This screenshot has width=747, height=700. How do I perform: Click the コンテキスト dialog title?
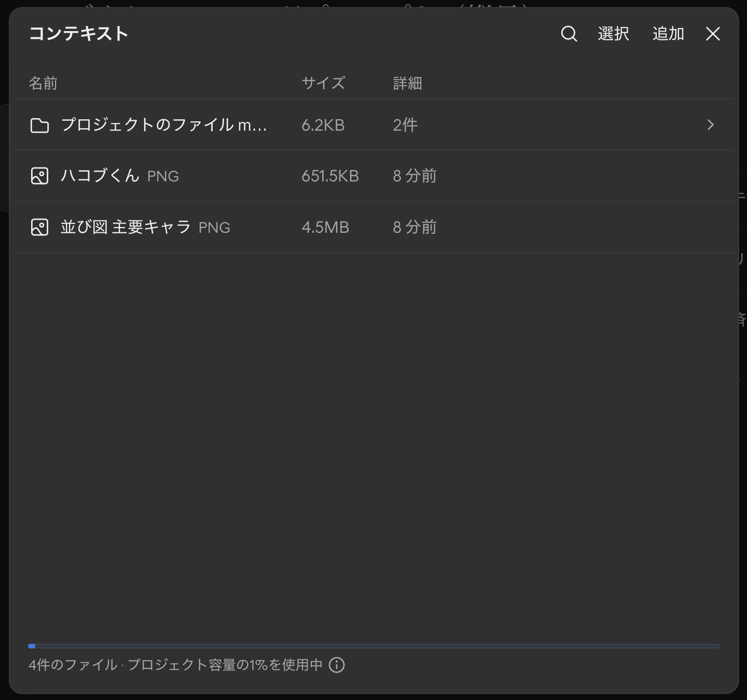(x=78, y=34)
